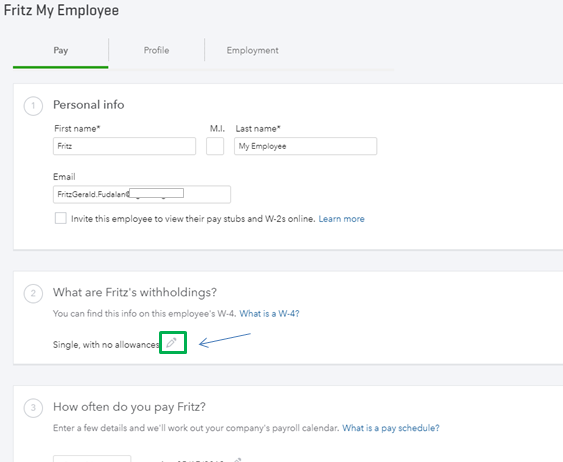Click the step 3 circle for pay schedule
563x462 pixels.
33,408
